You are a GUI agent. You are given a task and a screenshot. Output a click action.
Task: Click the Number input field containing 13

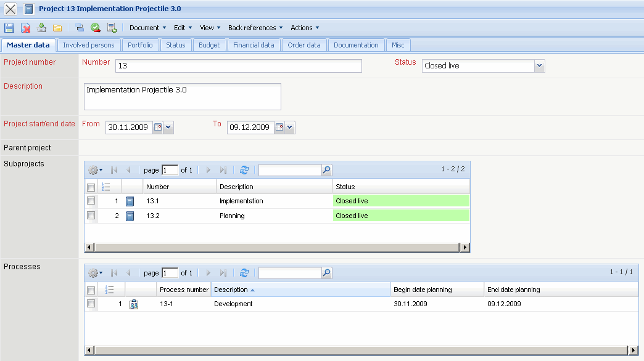(238, 66)
